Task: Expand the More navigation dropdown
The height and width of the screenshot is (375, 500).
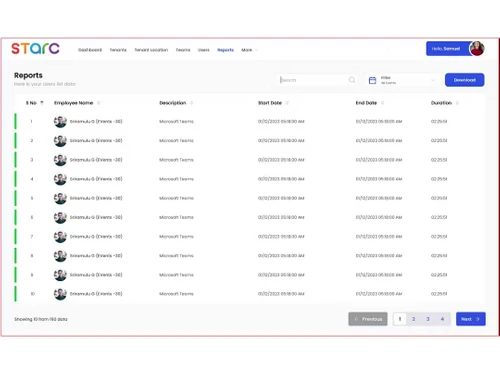Action: pyautogui.click(x=249, y=50)
